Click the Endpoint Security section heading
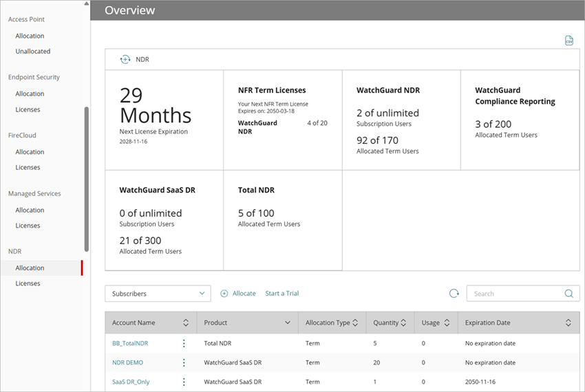The image size is (585, 392). click(34, 77)
